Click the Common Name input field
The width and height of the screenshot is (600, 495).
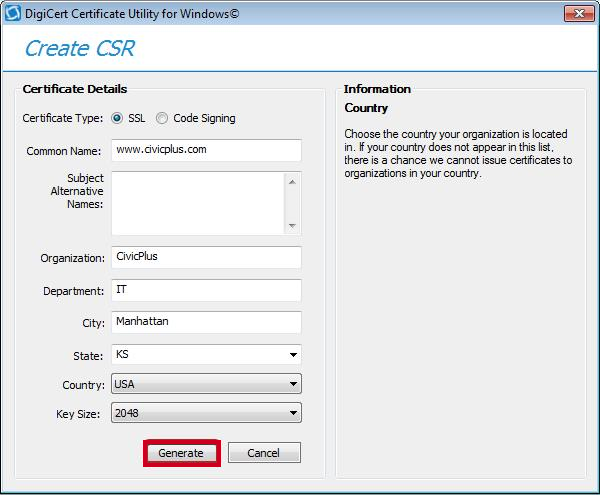[206, 150]
